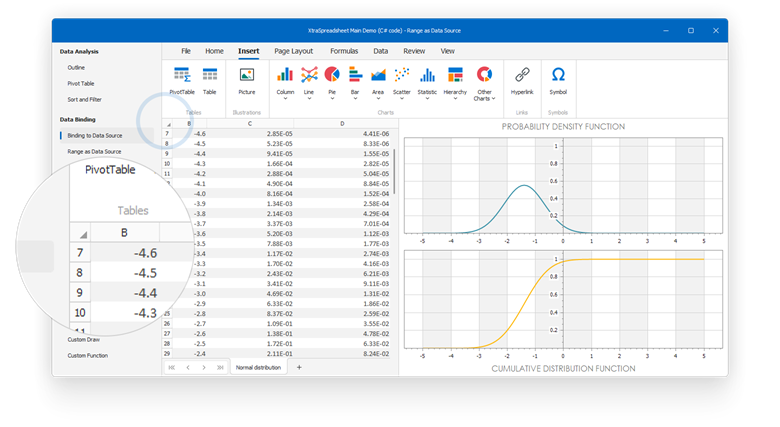Expand the Column chart dropdown arrow
This screenshot has width=780, height=427.
point(285,99)
